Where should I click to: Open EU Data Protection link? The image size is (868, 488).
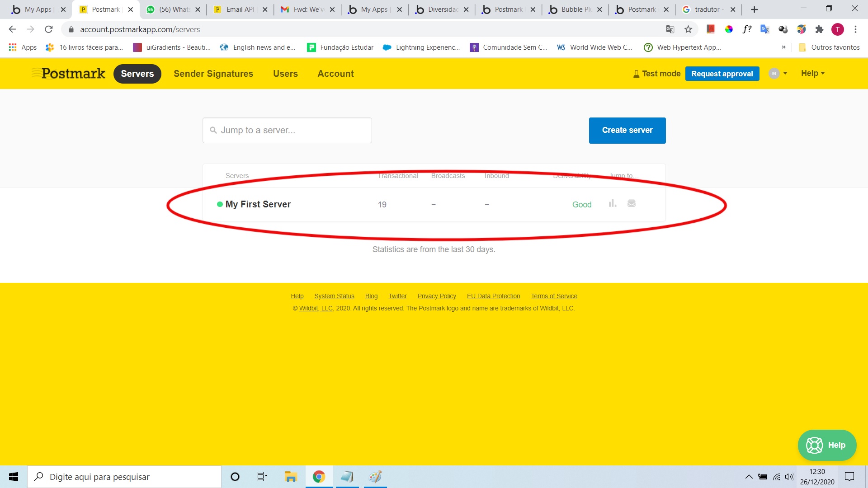point(493,296)
